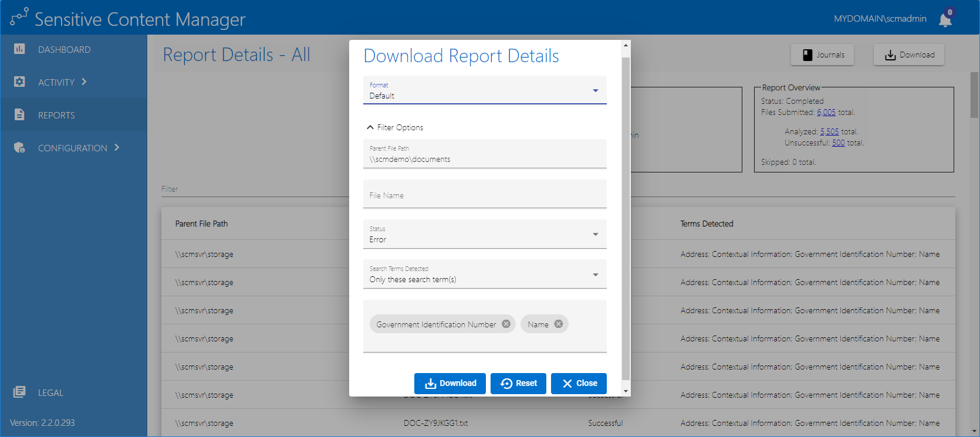Remove the Name search term chip
The width and height of the screenshot is (980, 437).
pyautogui.click(x=559, y=324)
